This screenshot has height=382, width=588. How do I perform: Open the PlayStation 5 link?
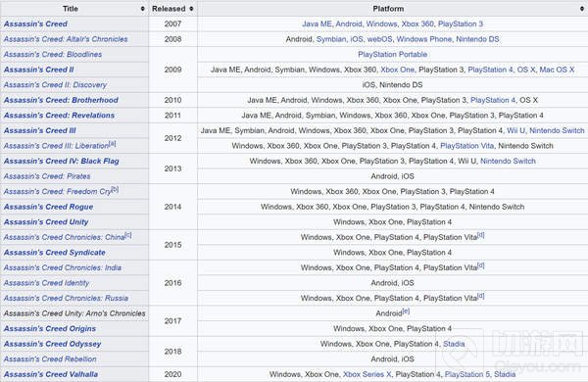coord(466,374)
